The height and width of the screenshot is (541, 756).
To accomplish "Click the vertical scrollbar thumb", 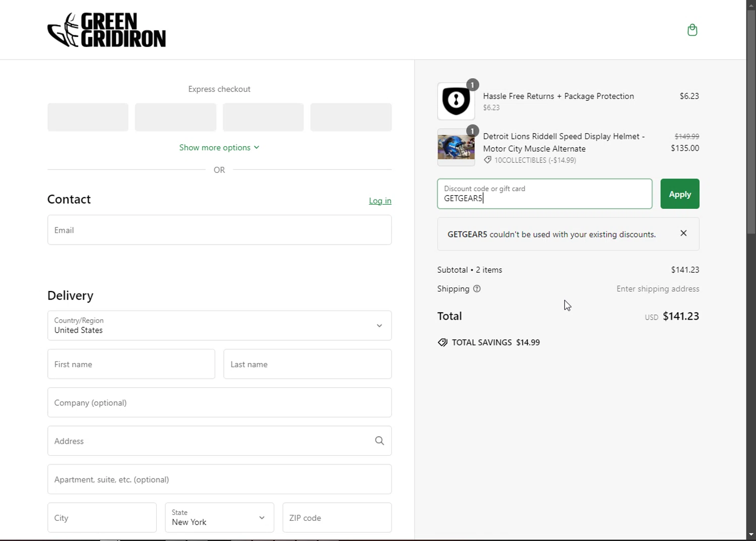I will coord(751,121).
